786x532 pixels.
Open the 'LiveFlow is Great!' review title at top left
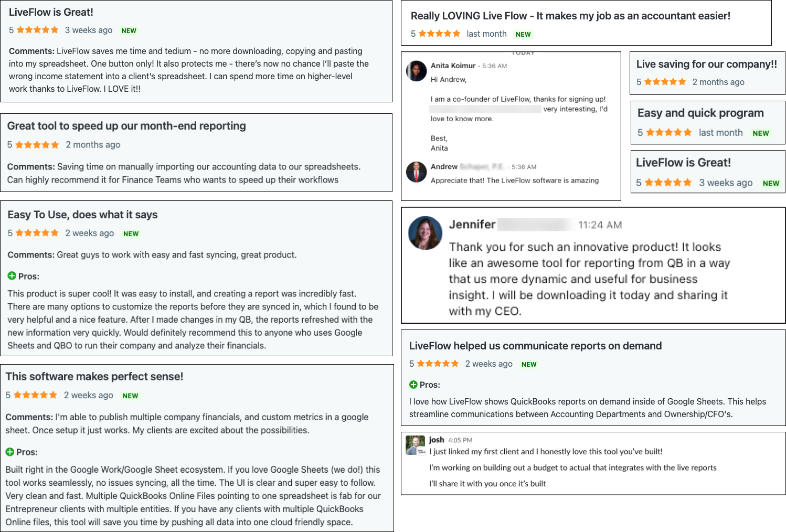[x=51, y=12]
